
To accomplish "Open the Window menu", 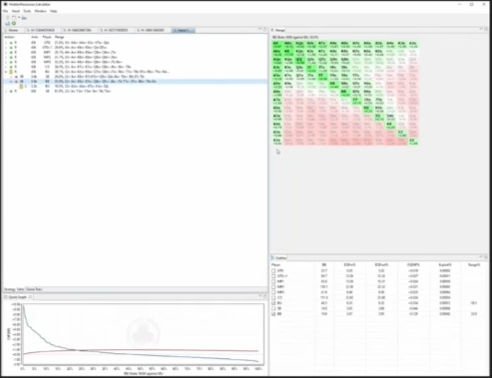I will 41,11.
